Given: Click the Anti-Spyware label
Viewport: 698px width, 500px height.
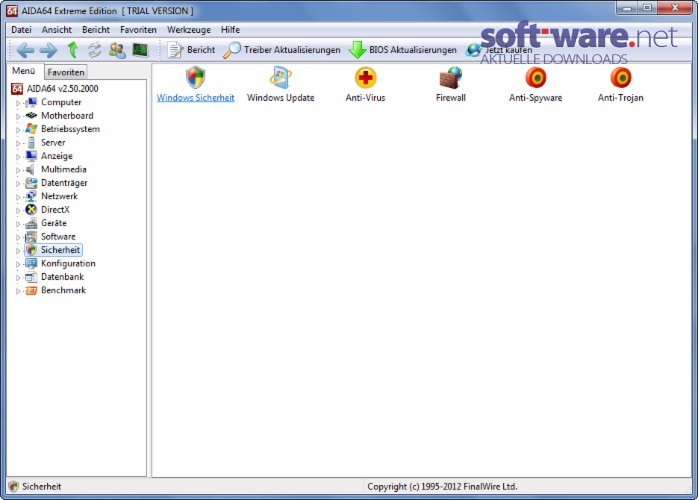Looking at the screenshot, I should 536,98.
